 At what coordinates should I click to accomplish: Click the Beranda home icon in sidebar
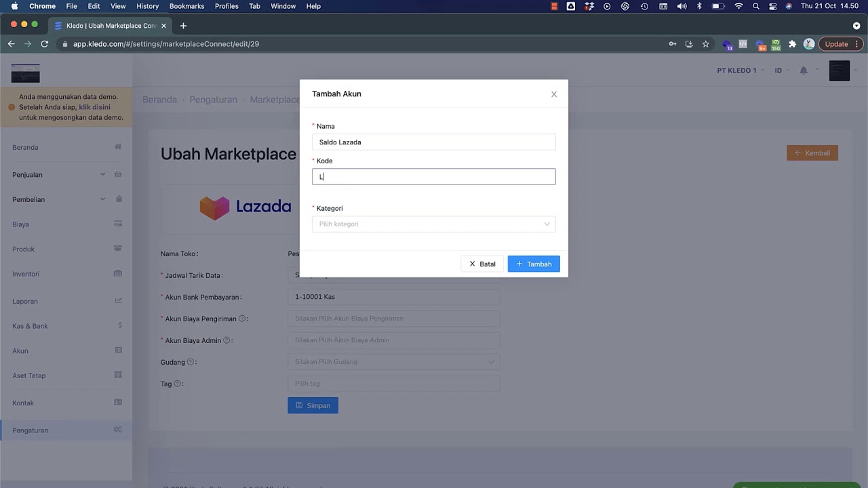click(118, 146)
